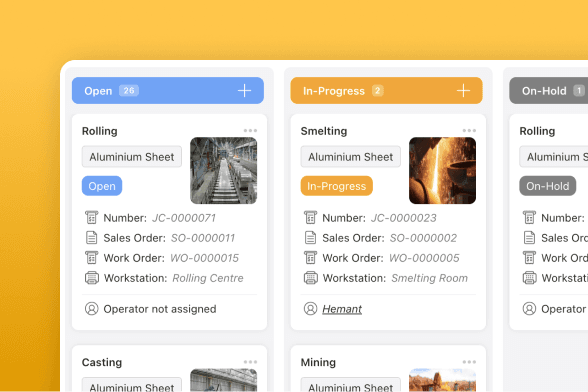Click the Aluminium Sheet tag on the Open Rolling card
The image size is (588, 392).
(132, 157)
